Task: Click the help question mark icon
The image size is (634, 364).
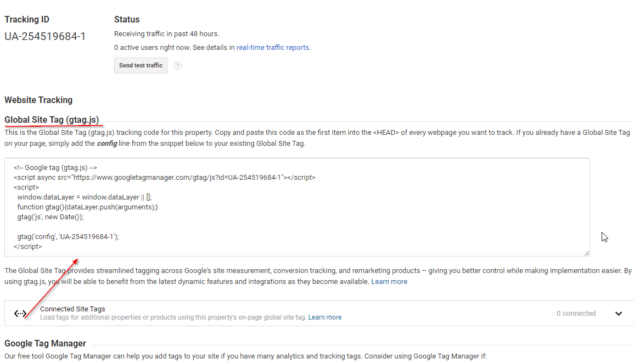Action: pyautogui.click(x=177, y=66)
